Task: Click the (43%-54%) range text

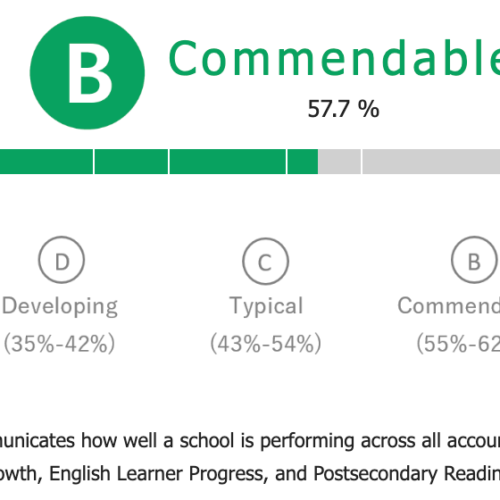Action: point(266,343)
